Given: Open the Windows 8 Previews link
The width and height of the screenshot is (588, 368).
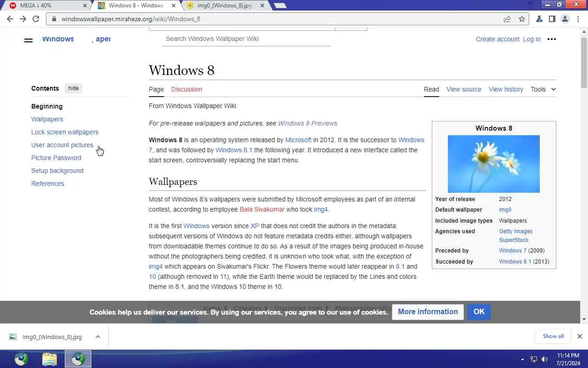Looking at the screenshot, I should tap(308, 123).
